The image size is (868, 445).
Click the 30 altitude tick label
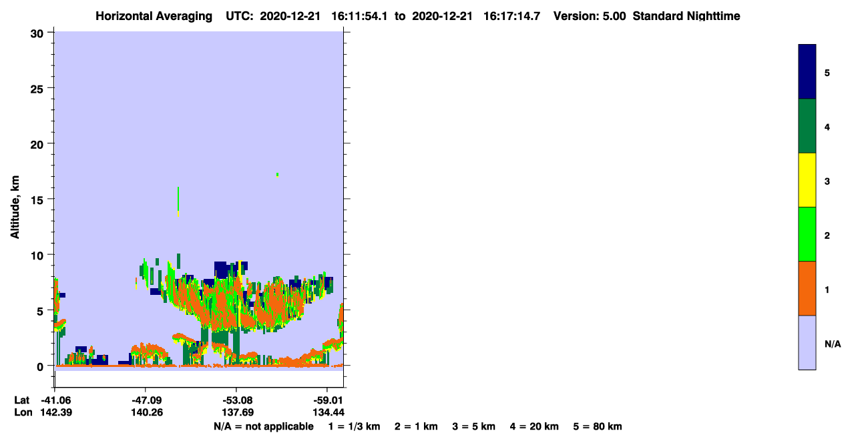[39, 33]
